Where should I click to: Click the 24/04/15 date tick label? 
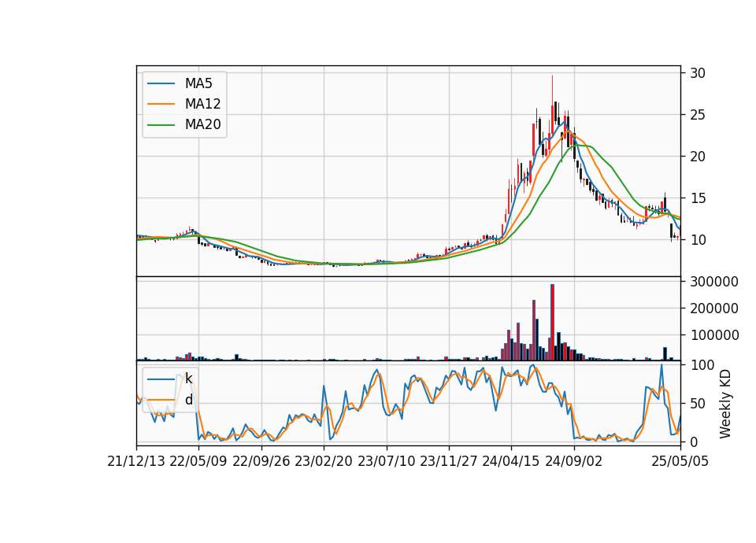[x=511, y=461]
